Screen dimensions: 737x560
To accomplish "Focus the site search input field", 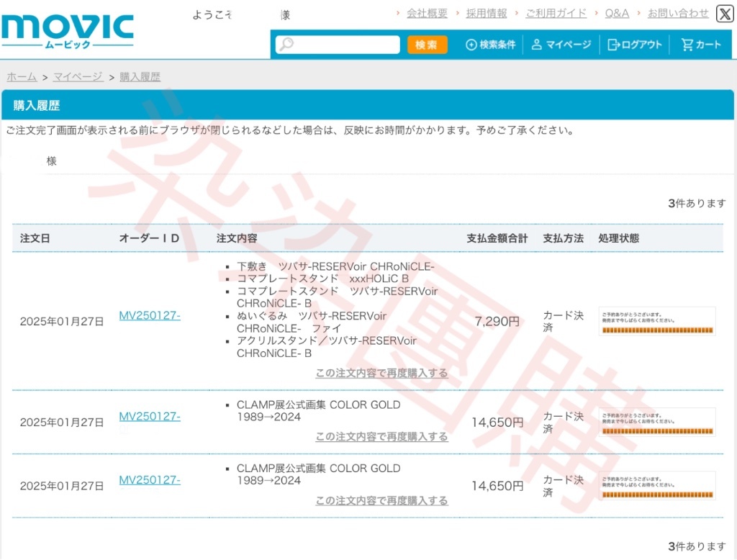I will (x=338, y=45).
